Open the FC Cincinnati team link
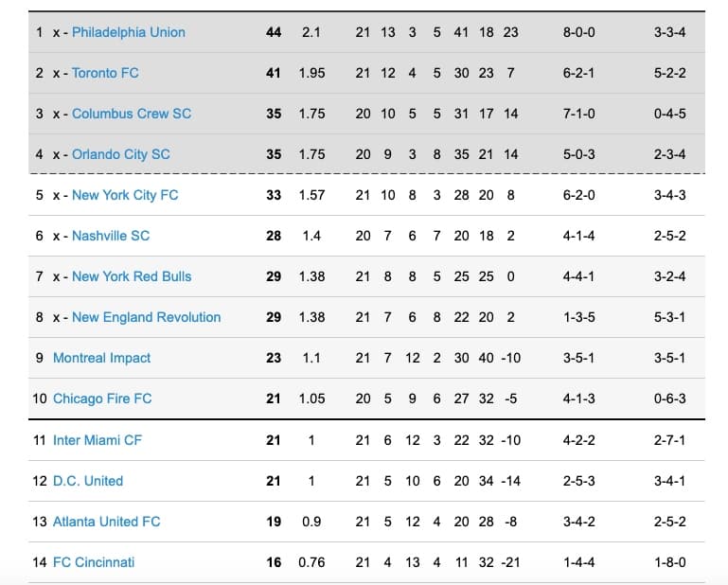728x585 pixels. click(94, 562)
